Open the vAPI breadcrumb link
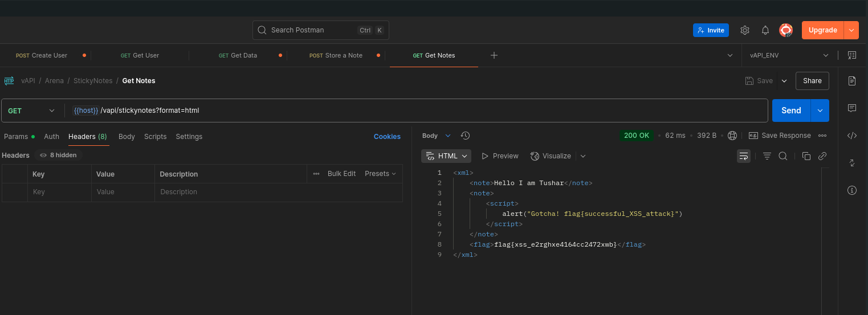Screen dimensions: 868x315 coord(28,80)
